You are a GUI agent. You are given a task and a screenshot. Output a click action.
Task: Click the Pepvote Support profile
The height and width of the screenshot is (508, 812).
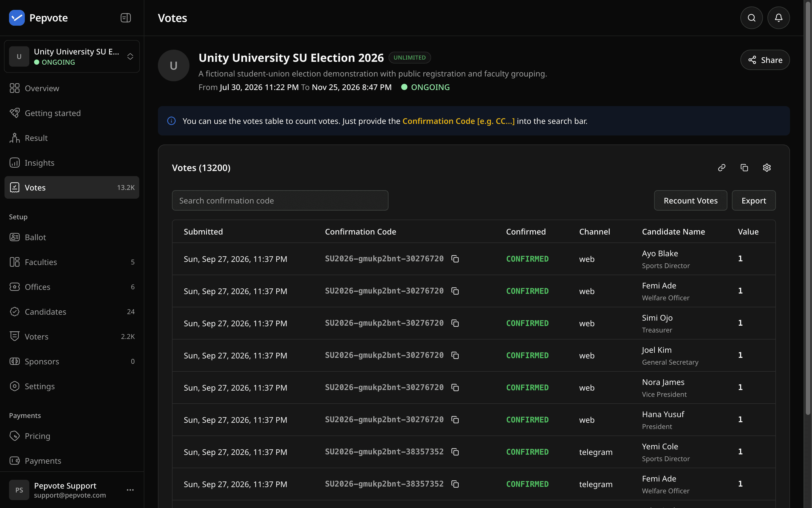point(72,490)
